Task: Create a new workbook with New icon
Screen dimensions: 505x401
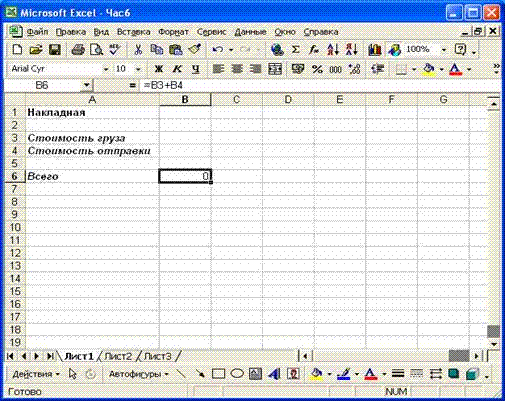Action: [x=17, y=50]
